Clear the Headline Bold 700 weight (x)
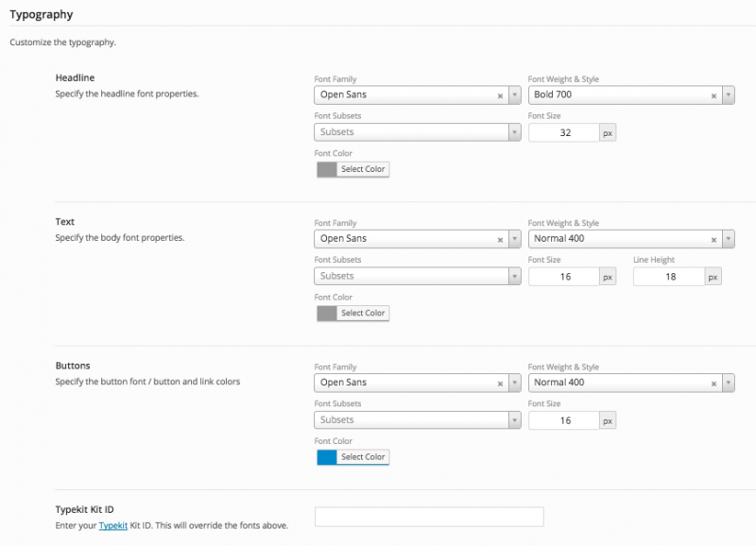This screenshot has height=546, width=756. pyautogui.click(x=713, y=95)
